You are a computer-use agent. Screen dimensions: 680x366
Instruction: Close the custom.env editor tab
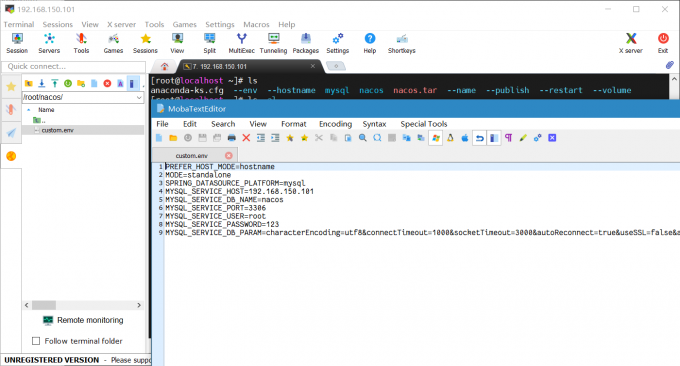[x=229, y=155]
